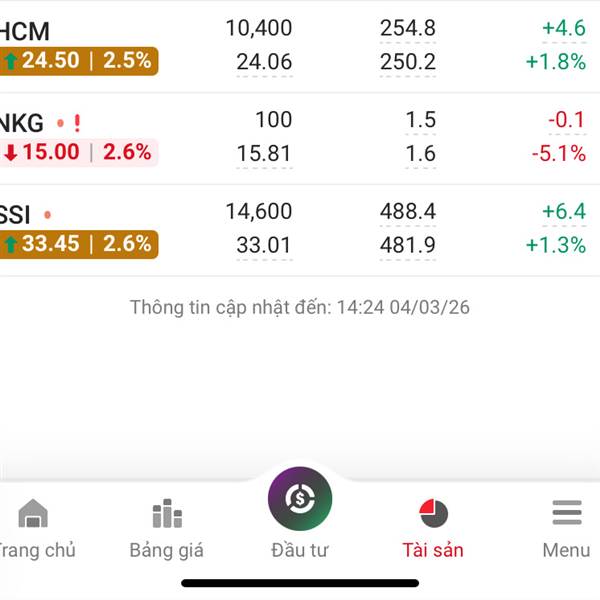Tap the red dot beside SSI
600x600 pixels.
click(x=48, y=214)
